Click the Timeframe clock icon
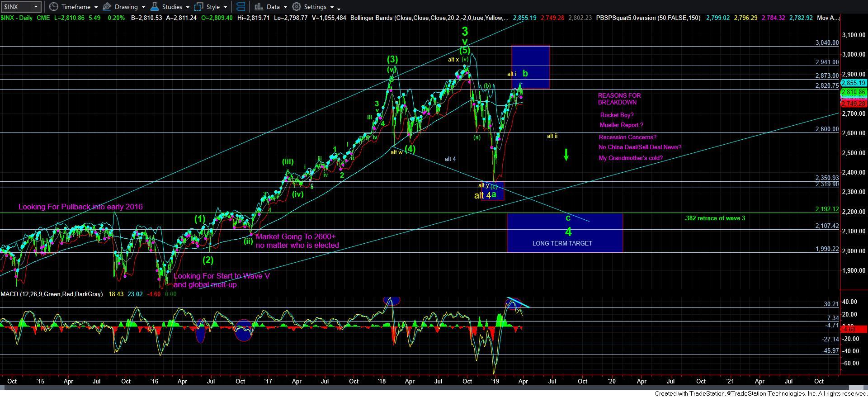Viewport: 868px width, 397px height. click(54, 7)
